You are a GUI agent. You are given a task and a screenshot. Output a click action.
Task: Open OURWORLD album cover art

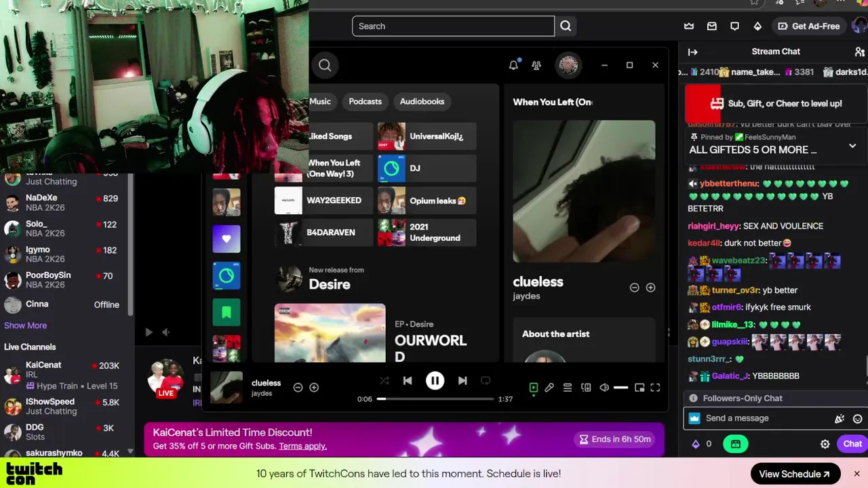pos(330,333)
